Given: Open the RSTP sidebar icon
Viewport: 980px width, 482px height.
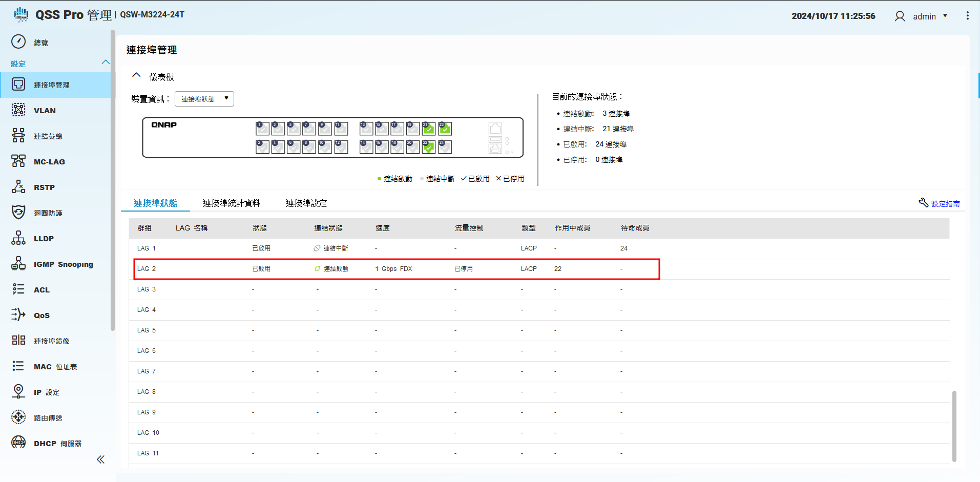Looking at the screenshot, I should 18,186.
